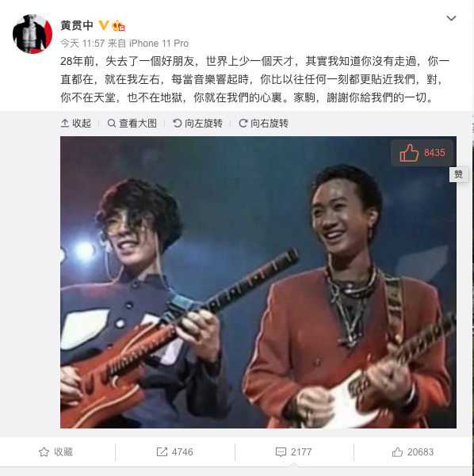
Task: Click the enlarged guitarists photo
Action: 258,282
